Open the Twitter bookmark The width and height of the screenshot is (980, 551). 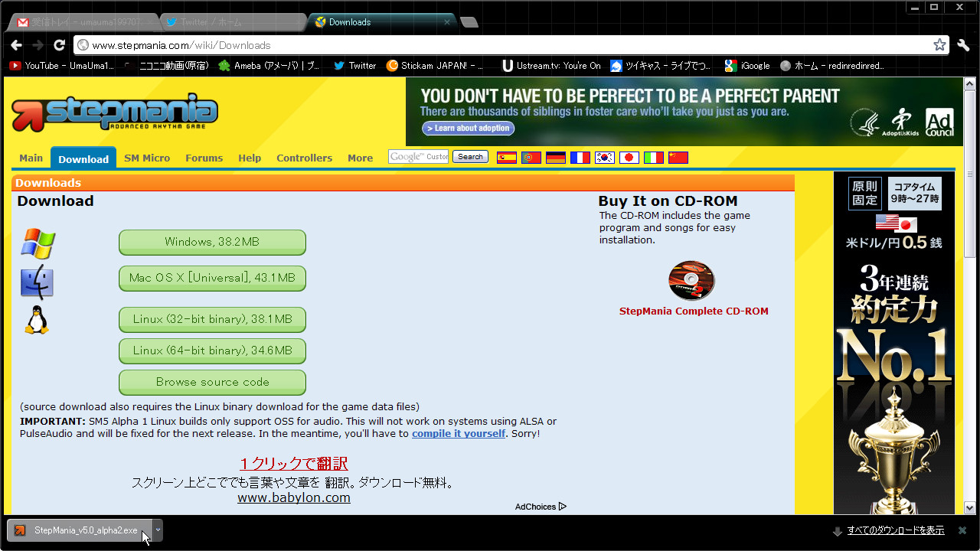pyautogui.click(x=355, y=66)
